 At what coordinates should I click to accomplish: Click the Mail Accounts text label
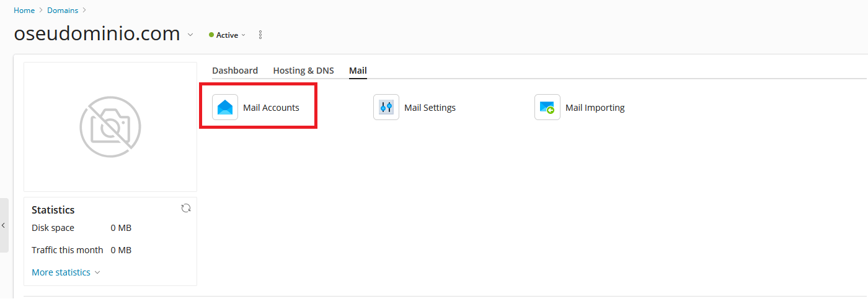(271, 108)
